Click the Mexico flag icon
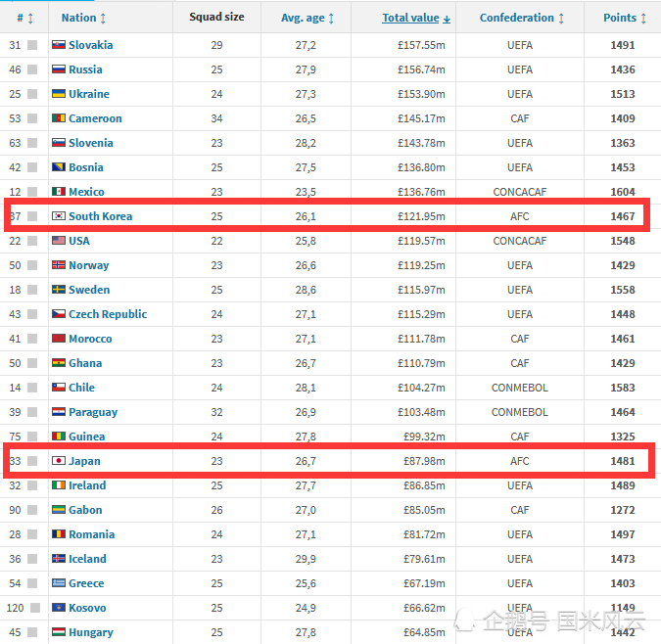The image size is (661, 644). coord(59,191)
